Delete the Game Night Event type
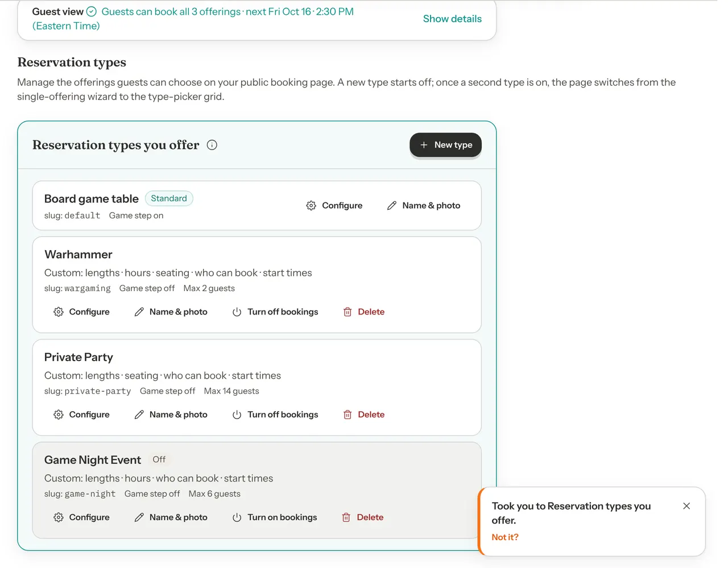The height and width of the screenshot is (568, 728). pyautogui.click(x=363, y=517)
